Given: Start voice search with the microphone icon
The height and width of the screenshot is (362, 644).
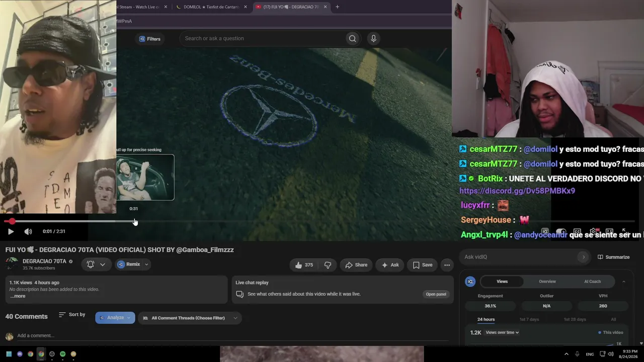Looking at the screenshot, I should (x=373, y=38).
